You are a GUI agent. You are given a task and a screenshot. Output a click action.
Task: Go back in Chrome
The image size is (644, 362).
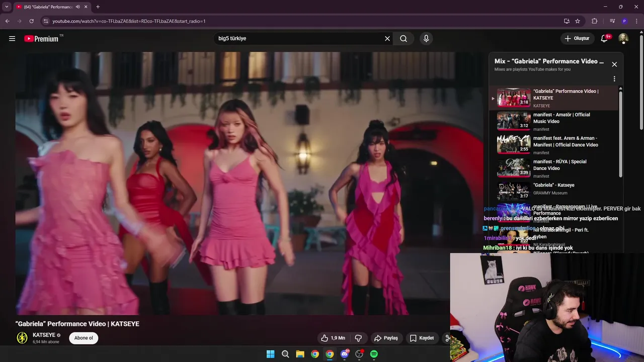[x=7, y=21]
